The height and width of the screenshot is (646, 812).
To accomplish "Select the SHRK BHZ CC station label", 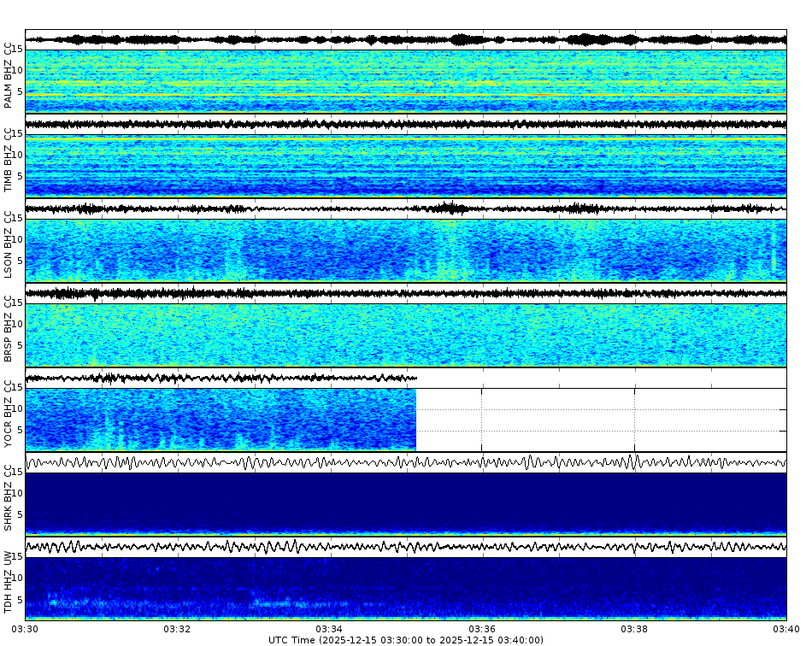I will tap(9, 496).
